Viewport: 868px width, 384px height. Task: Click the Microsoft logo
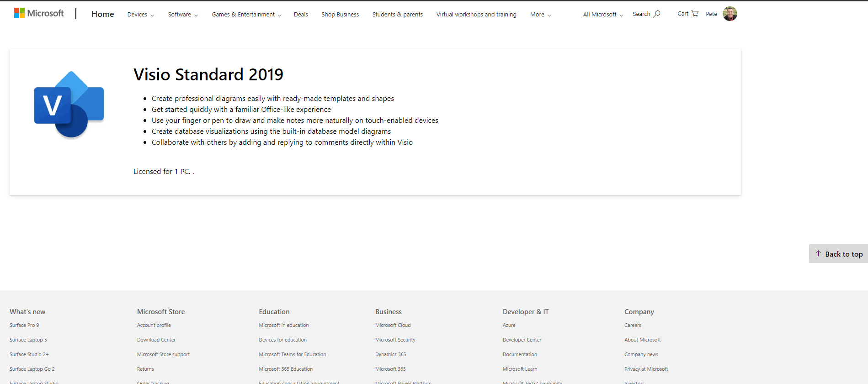39,13
